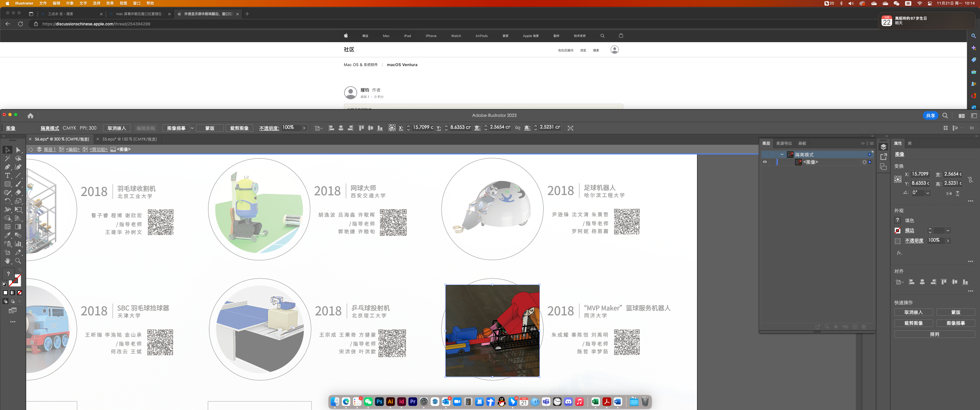Choose the Hand tool

tap(7, 261)
